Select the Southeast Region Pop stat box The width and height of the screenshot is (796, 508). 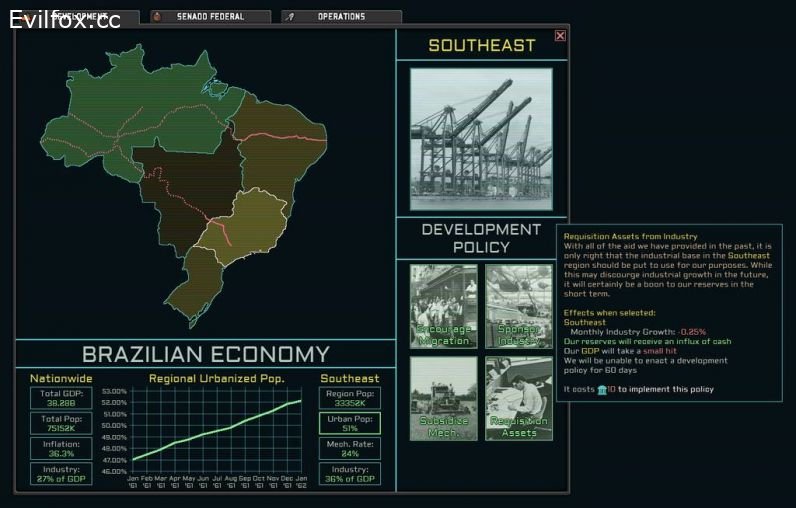click(x=349, y=397)
